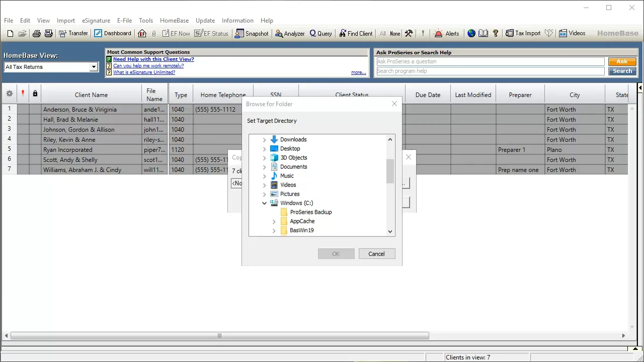
Task: Open the File menu
Action: (9, 21)
